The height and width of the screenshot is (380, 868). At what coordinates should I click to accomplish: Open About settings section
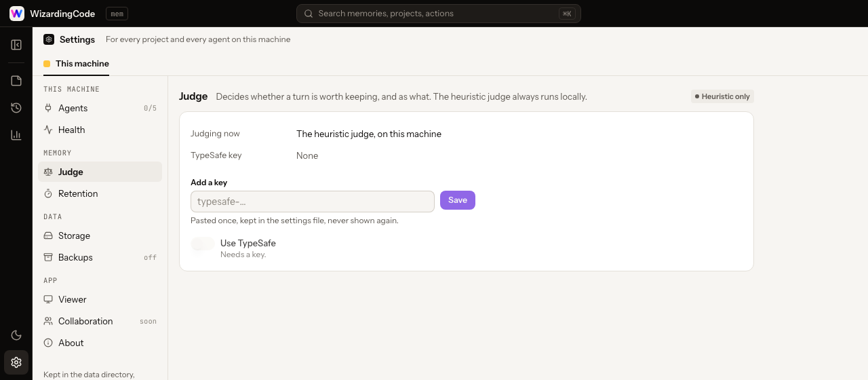click(x=100, y=343)
